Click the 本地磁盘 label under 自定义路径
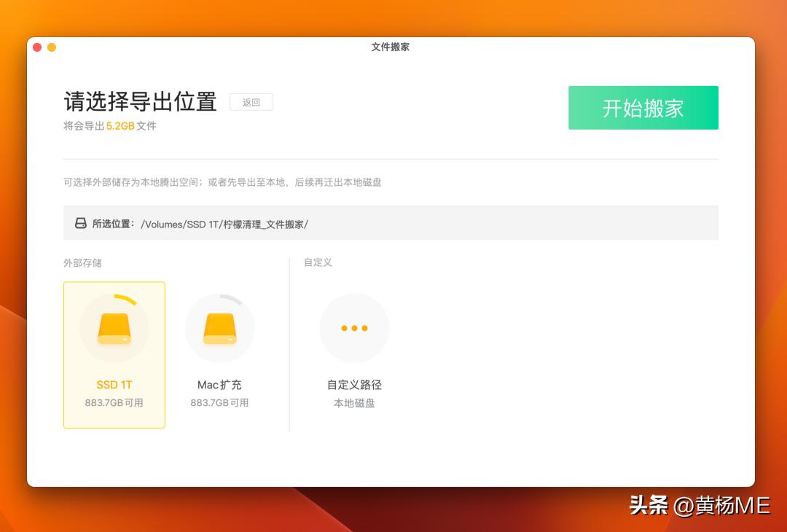Image resolution: width=787 pixels, height=532 pixels. point(354,402)
